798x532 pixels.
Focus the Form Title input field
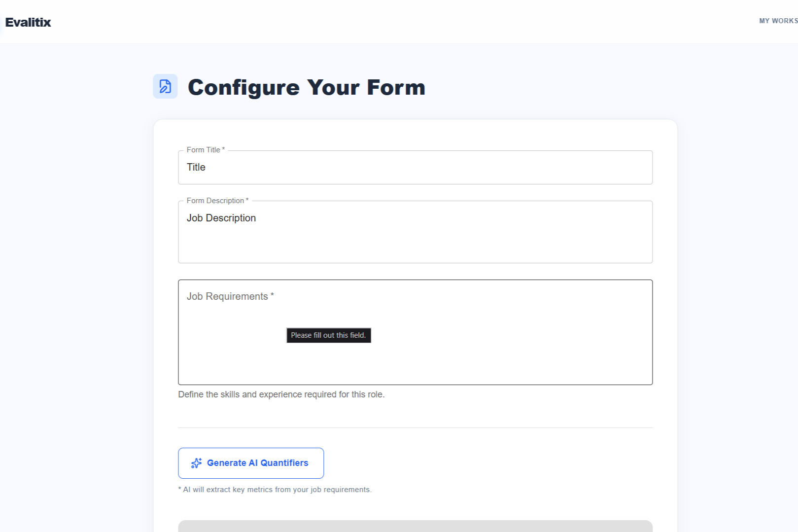[415, 167]
